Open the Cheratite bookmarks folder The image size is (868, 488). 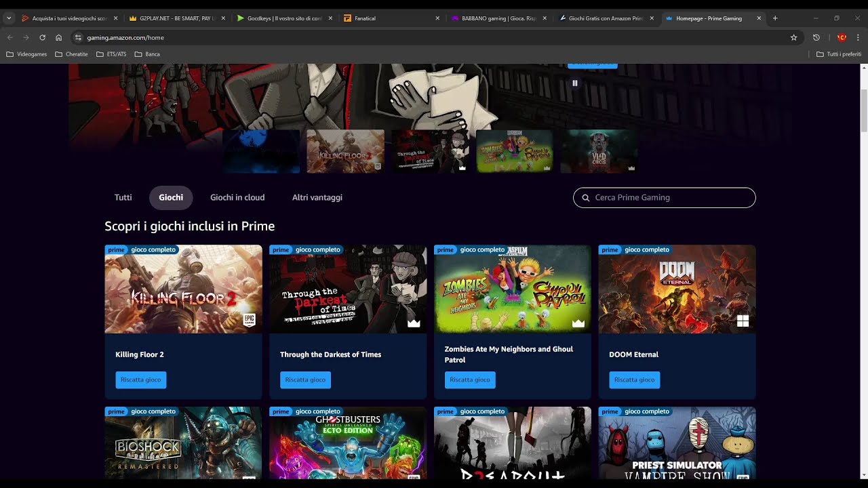[71, 54]
